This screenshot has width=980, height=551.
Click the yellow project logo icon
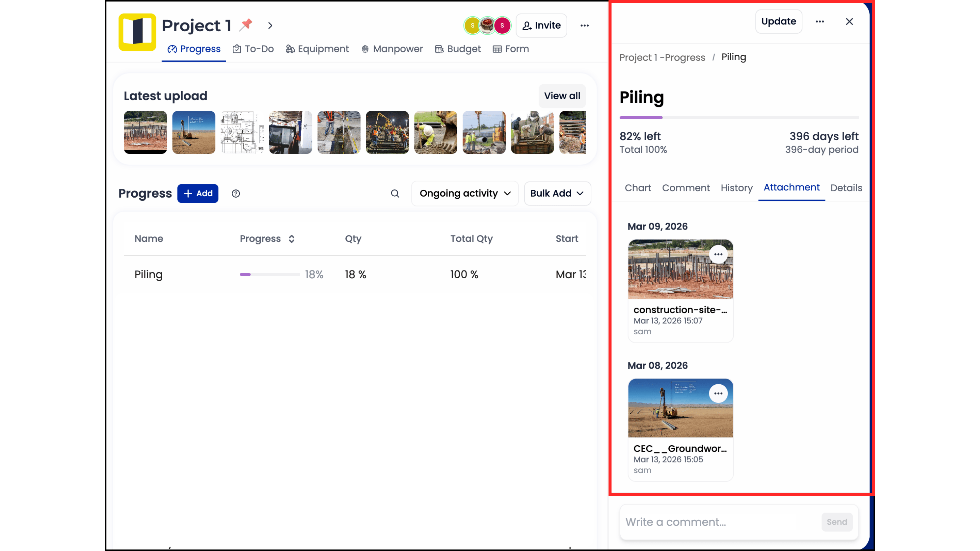pyautogui.click(x=137, y=32)
